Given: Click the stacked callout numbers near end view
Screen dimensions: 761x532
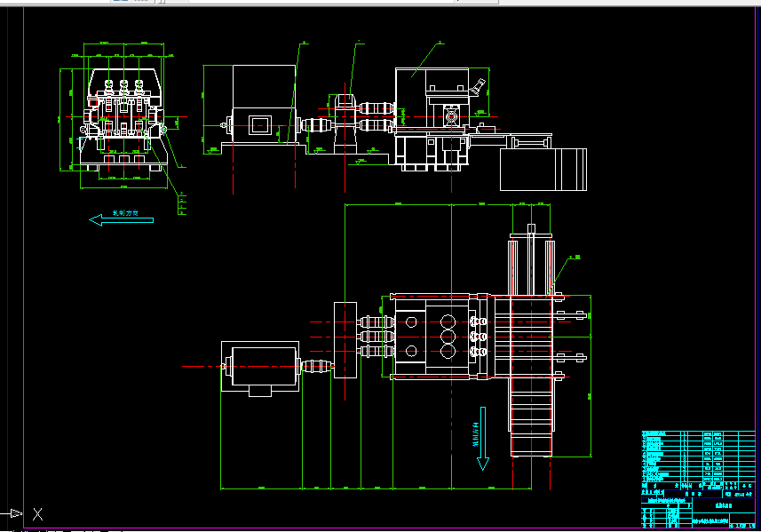Looking at the screenshot, I should coord(182,204).
